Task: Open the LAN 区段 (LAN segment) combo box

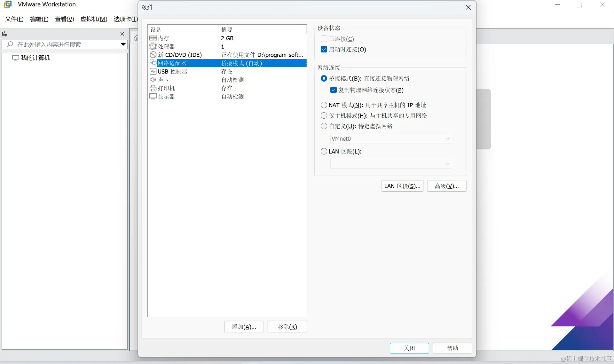Action: (x=391, y=164)
